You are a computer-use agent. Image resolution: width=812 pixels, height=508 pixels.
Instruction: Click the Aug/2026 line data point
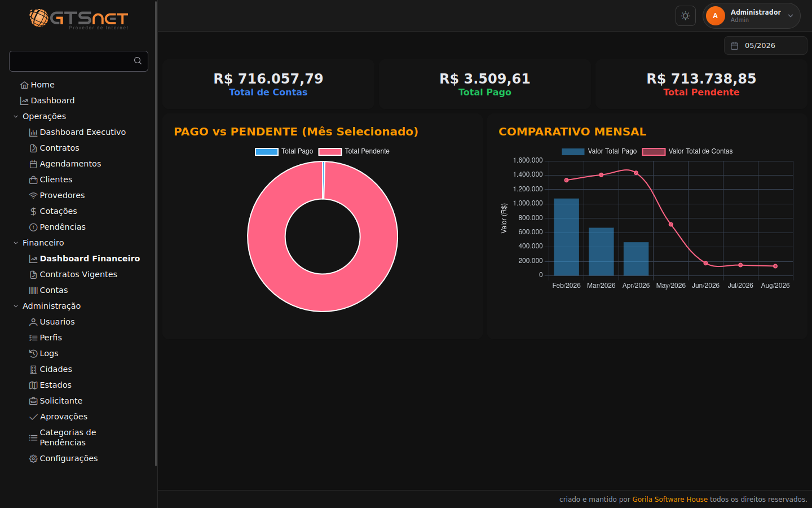tap(775, 266)
